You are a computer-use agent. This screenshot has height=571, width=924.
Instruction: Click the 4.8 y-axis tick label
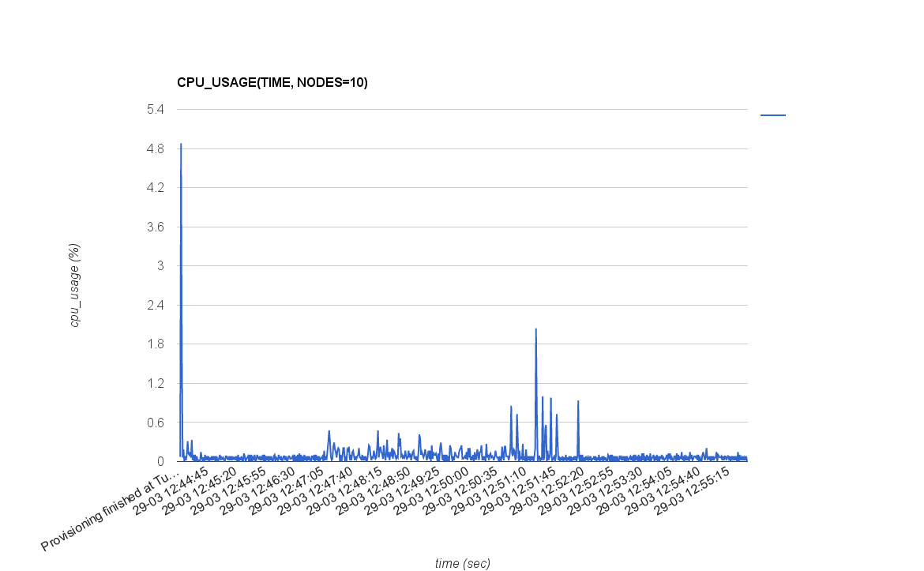pyautogui.click(x=155, y=148)
